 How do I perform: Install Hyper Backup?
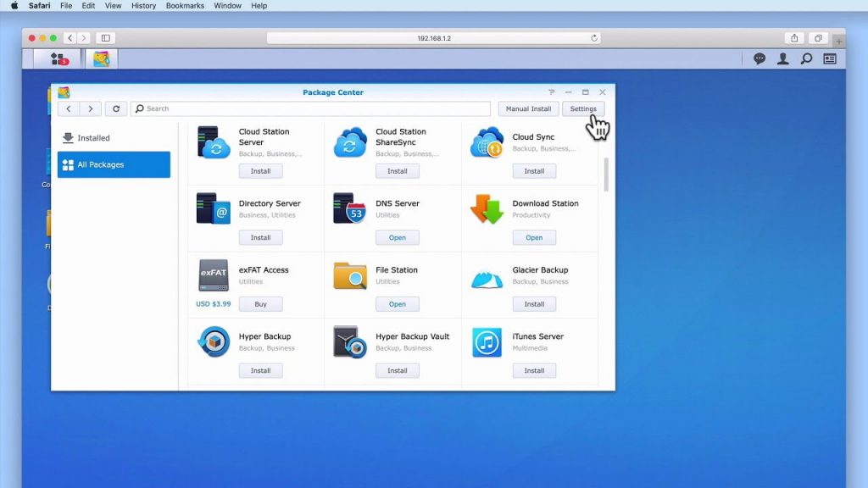point(261,370)
